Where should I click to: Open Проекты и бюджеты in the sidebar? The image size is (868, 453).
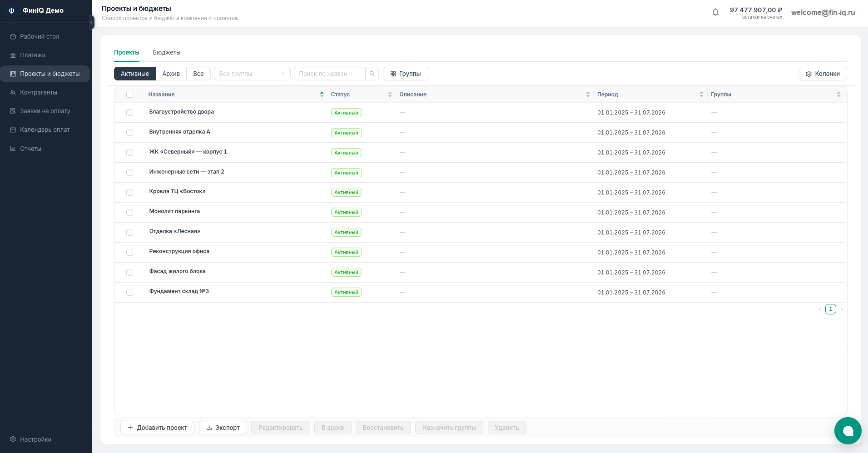point(45,74)
